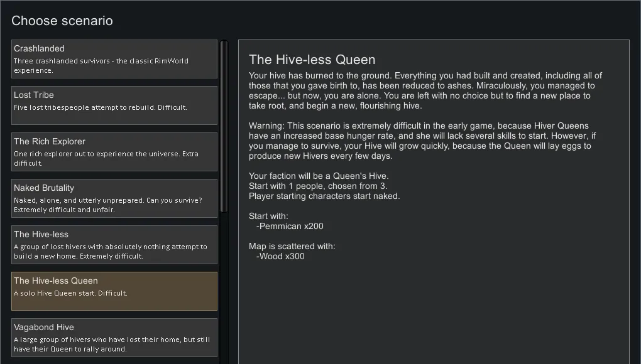The height and width of the screenshot is (364, 641).
Task: Click the Pemmican x200 starting item
Action: [290, 226]
